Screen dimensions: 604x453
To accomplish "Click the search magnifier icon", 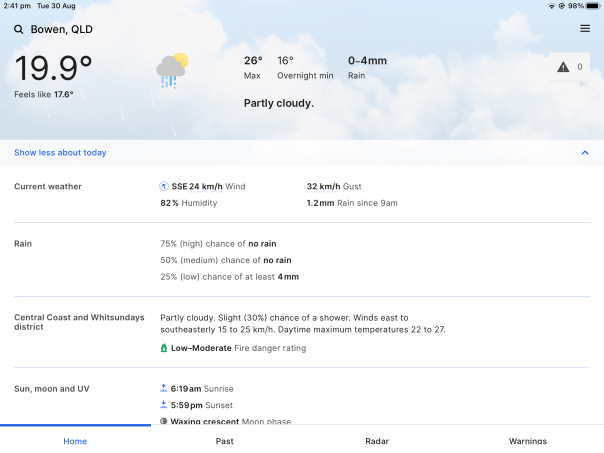I will click(18, 29).
